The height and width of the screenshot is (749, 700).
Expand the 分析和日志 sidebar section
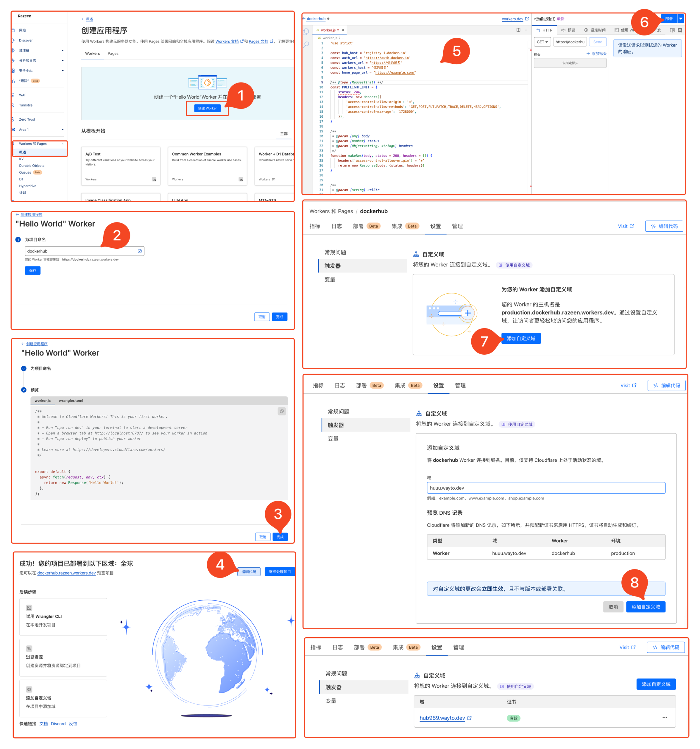coord(63,61)
